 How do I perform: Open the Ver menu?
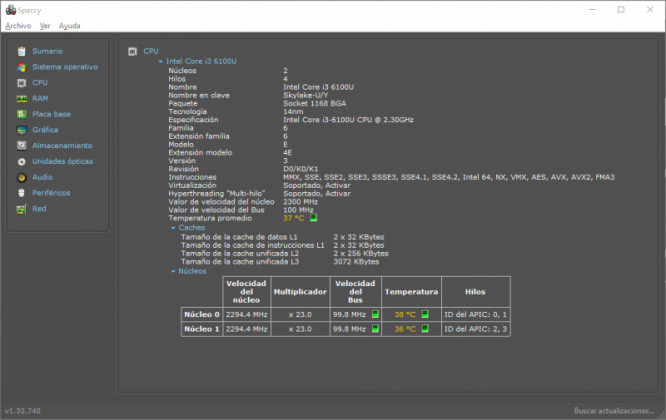(x=45, y=26)
